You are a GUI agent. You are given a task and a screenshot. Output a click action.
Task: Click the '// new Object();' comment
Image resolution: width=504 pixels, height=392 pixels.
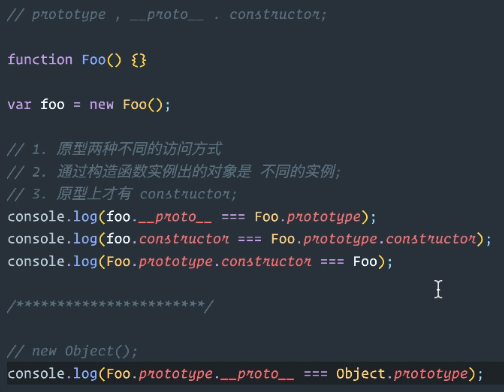(72, 351)
